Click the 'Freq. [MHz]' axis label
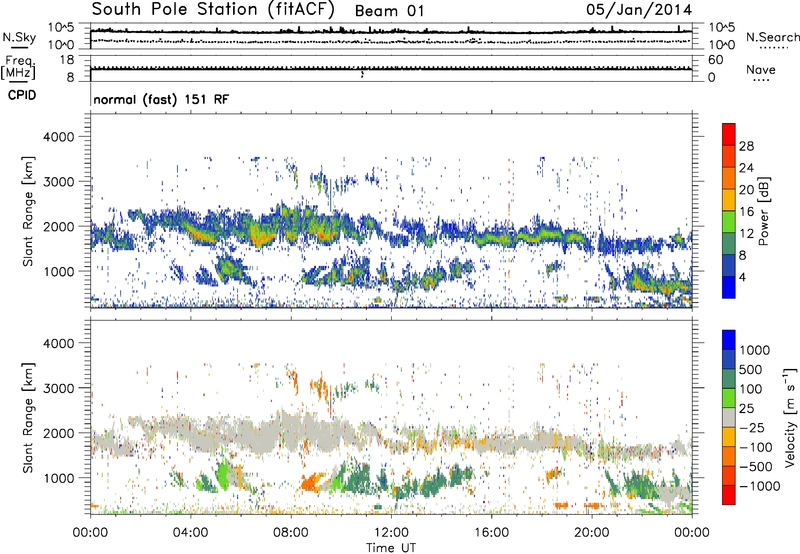Image resolution: width=800 pixels, height=554 pixels. pyautogui.click(x=18, y=68)
